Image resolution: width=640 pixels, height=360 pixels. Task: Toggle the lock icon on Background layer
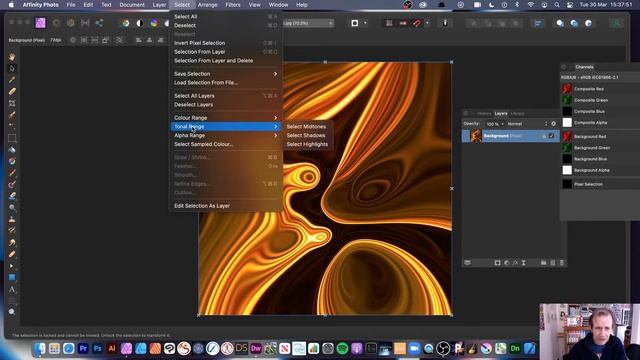(544, 136)
